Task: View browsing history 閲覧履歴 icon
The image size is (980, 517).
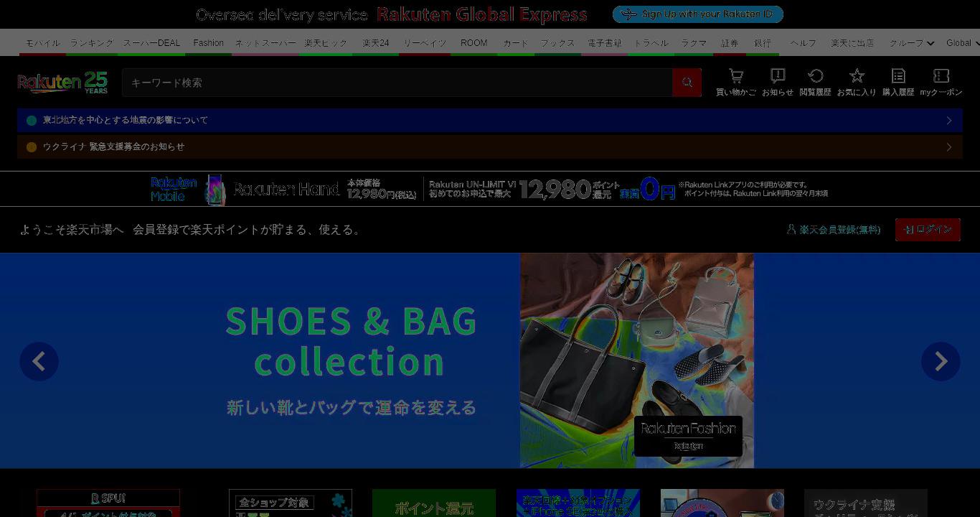Action: point(815,82)
